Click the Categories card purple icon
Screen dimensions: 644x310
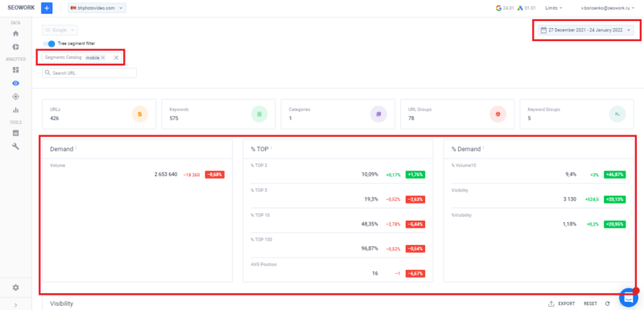click(378, 114)
